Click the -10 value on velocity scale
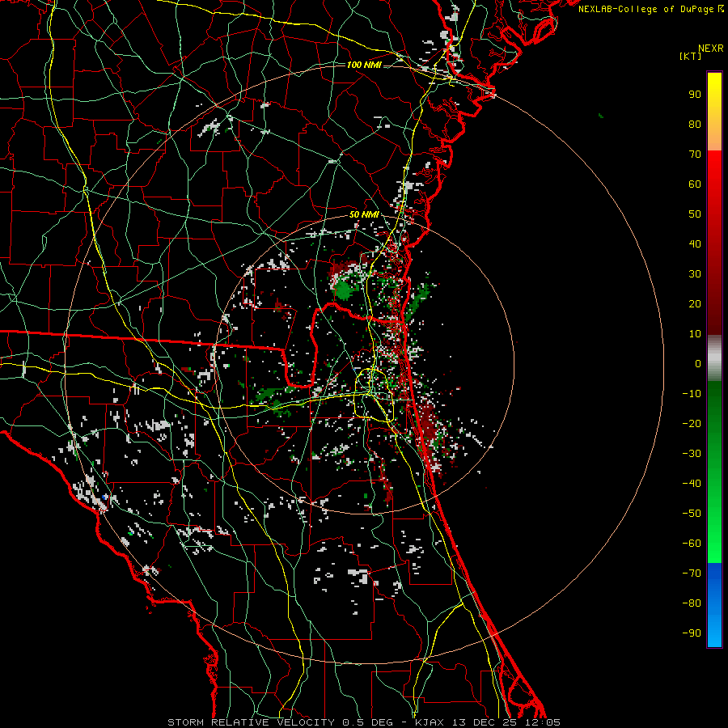Screen dimensions: 728x728 pos(692,394)
